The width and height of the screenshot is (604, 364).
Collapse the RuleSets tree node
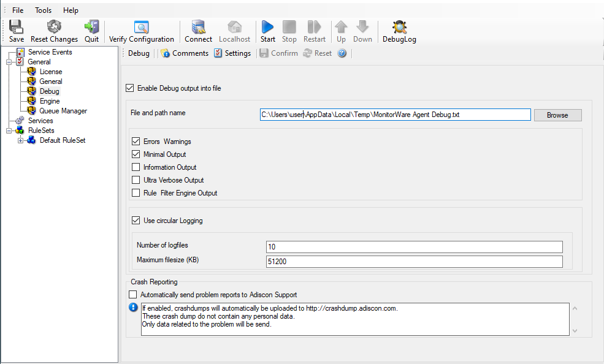[10, 131]
